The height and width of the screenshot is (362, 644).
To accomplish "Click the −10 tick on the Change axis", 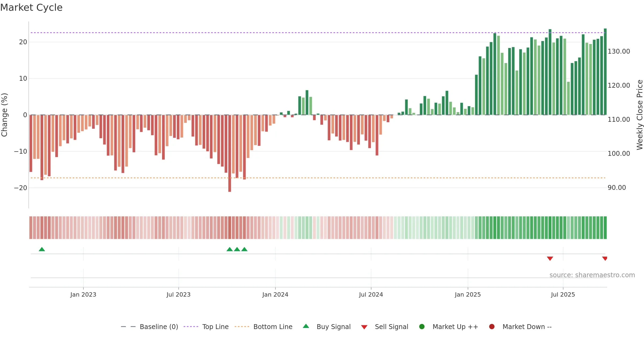I will pyautogui.click(x=21, y=151).
